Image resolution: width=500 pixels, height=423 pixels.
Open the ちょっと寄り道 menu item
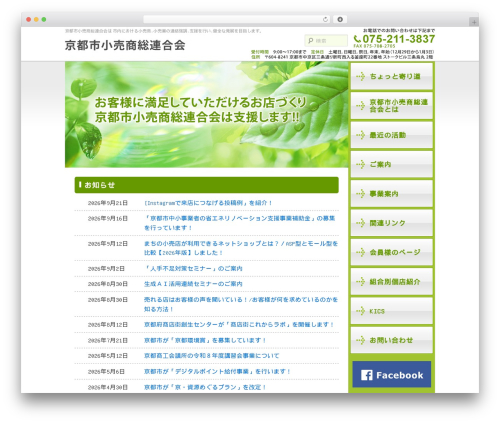[392, 76]
